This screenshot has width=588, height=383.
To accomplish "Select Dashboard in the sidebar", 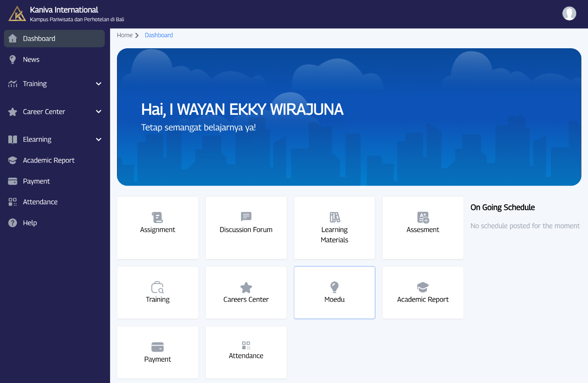I will click(39, 38).
